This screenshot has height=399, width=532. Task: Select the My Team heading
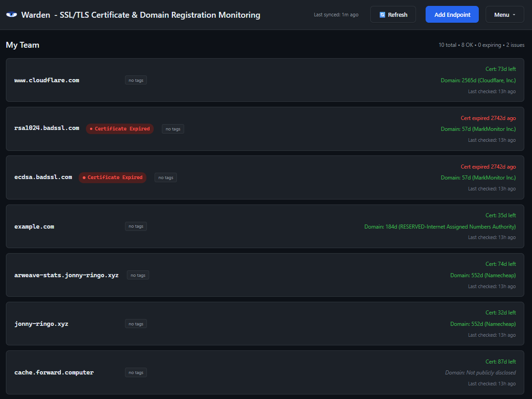pos(22,45)
